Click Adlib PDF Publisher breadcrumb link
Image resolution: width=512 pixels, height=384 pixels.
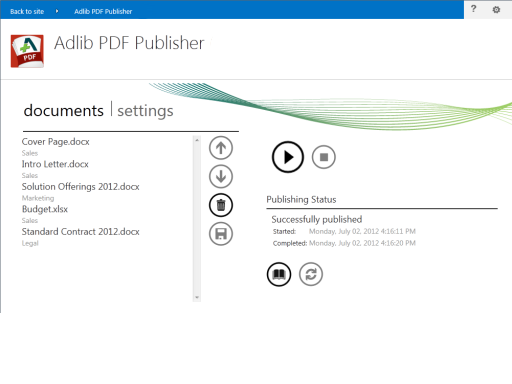(103, 11)
